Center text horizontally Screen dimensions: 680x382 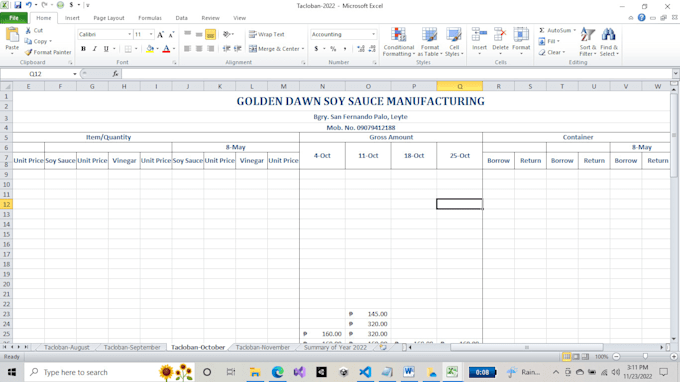click(x=199, y=49)
